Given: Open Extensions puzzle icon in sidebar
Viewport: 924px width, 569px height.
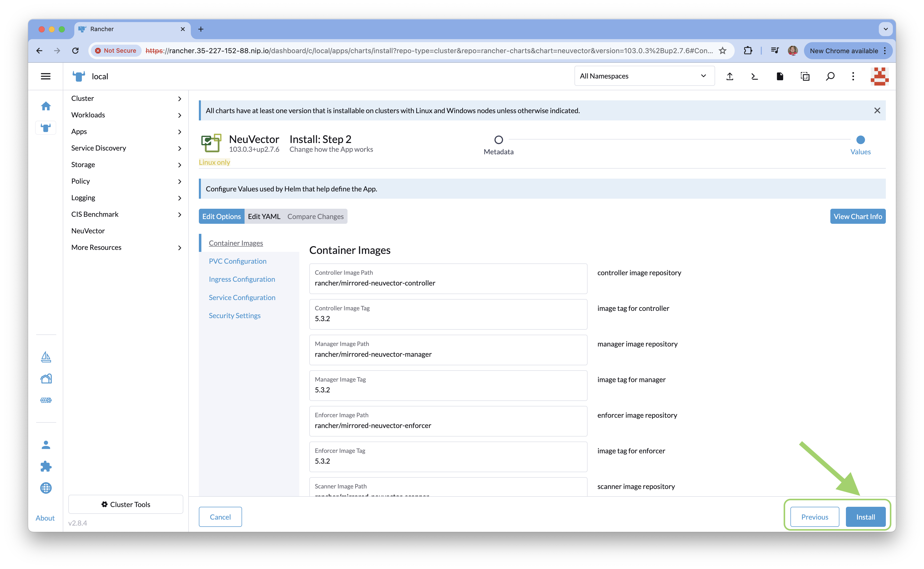Looking at the screenshot, I should pos(46,466).
